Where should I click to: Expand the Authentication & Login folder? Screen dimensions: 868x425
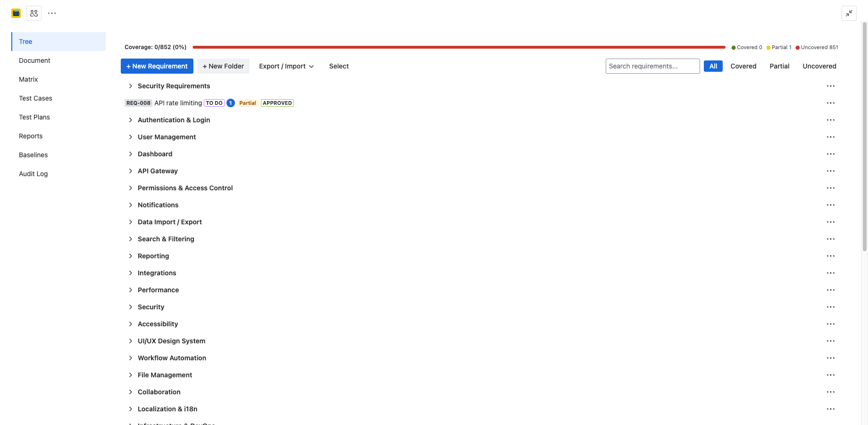click(131, 120)
